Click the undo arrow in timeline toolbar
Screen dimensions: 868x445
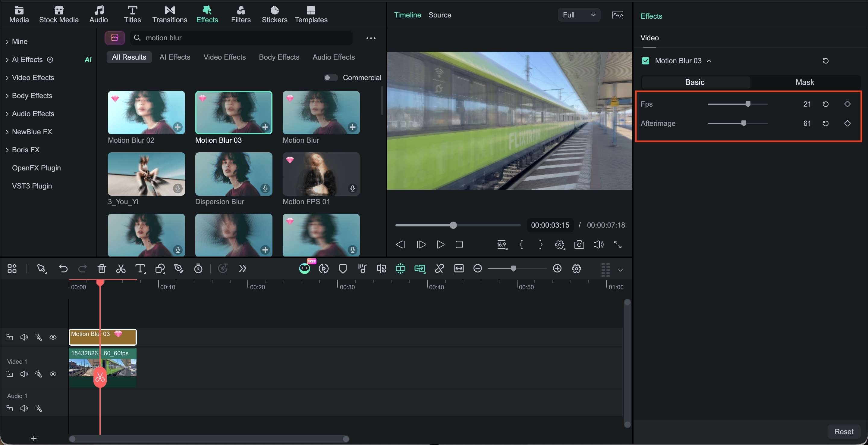click(63, 269)
